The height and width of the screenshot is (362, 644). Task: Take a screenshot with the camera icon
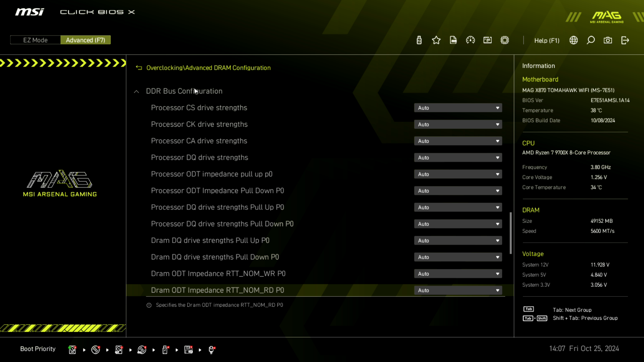[x=608, y=40]
